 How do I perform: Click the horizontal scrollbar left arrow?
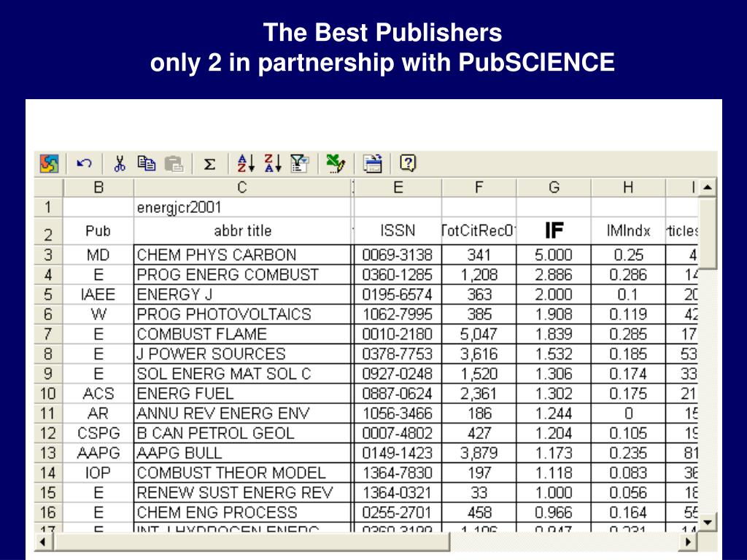[43, 542]
